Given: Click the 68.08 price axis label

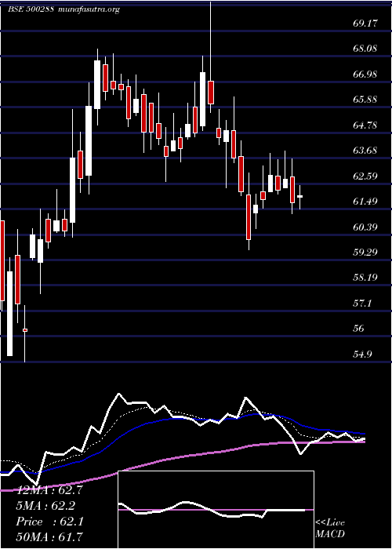Looking at the screenshot, I should pyautogui.click(x=365, y=49).
